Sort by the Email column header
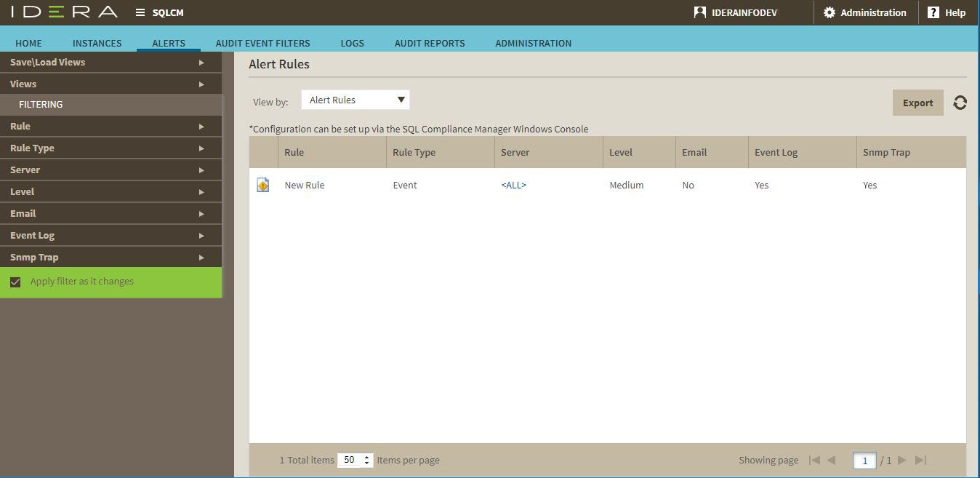The width and height of the screenshot is (980, 478). (x=712, y=152)
